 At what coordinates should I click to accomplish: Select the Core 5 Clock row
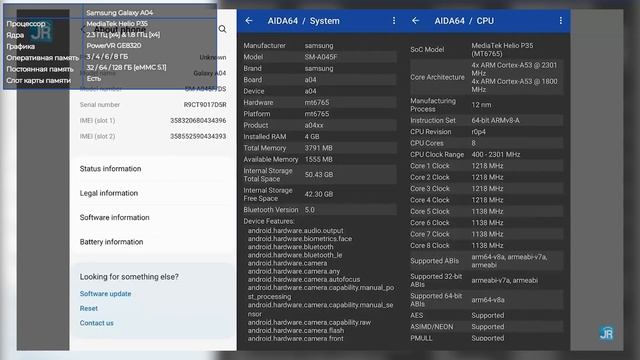click(x=487, y=211)
